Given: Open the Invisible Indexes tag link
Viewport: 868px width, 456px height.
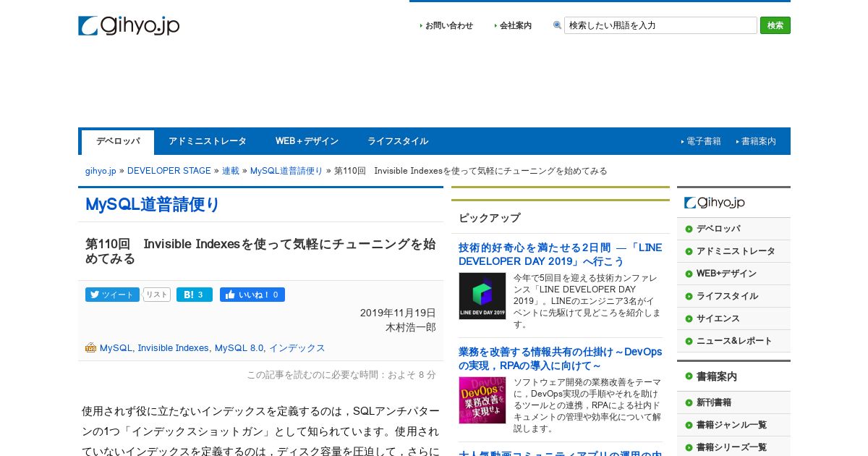Looking at the screenshot, I should [173, 348].
